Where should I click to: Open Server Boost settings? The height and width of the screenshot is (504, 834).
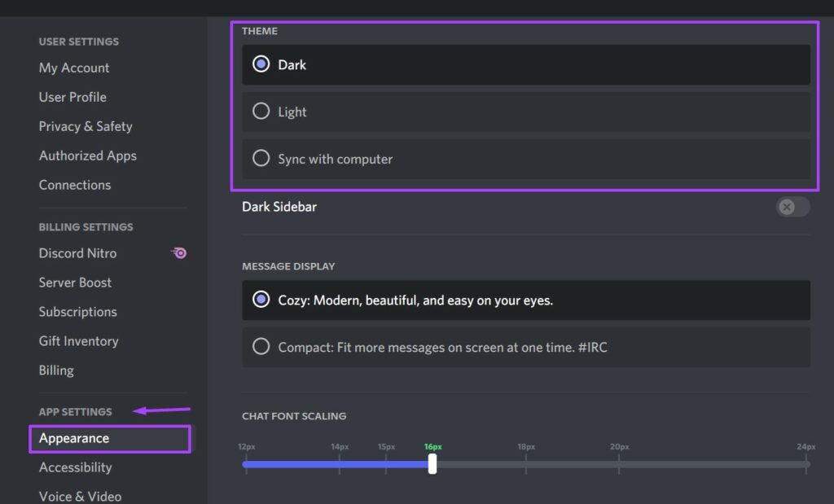(75, 283)
